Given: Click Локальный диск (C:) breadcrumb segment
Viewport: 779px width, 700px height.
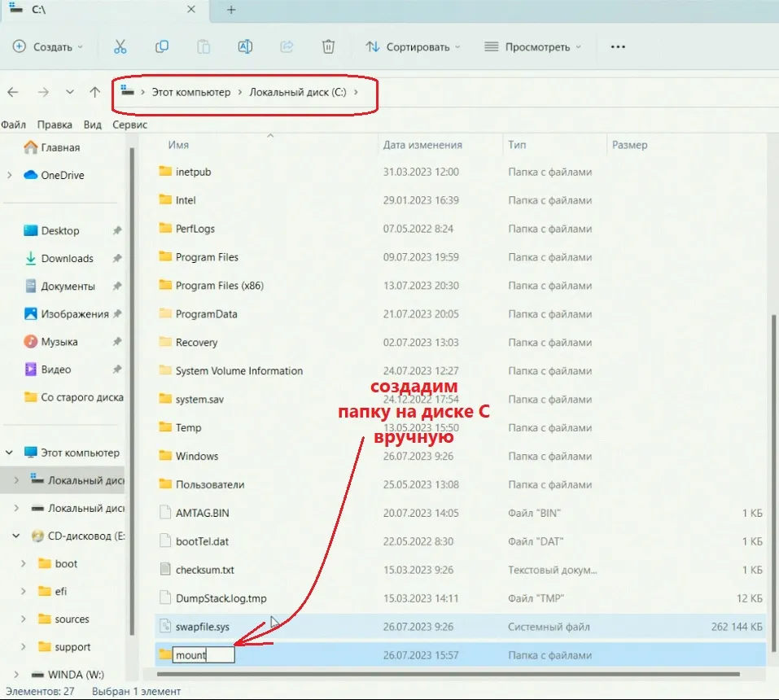Looking at the screenshot, I should [x=298, y=93].
